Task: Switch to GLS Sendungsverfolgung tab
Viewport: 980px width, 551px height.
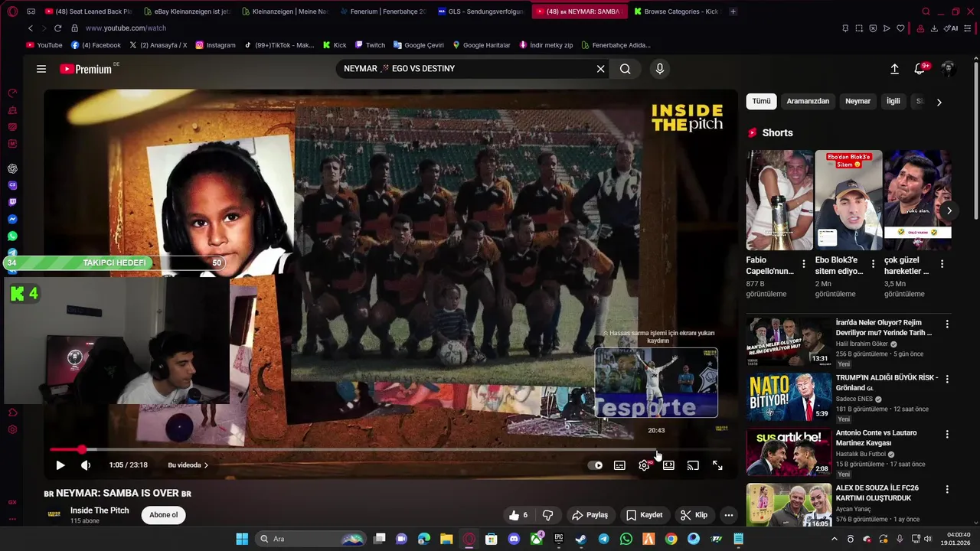Action: [x=481, y=11]
